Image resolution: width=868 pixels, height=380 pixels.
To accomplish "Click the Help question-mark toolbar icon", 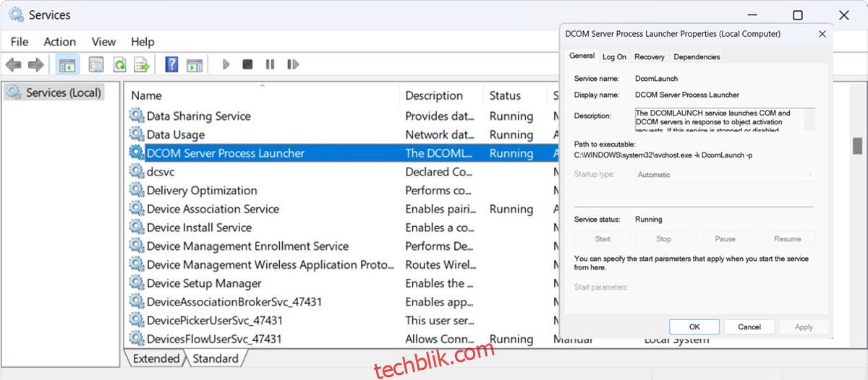I will tap(171, 65).
